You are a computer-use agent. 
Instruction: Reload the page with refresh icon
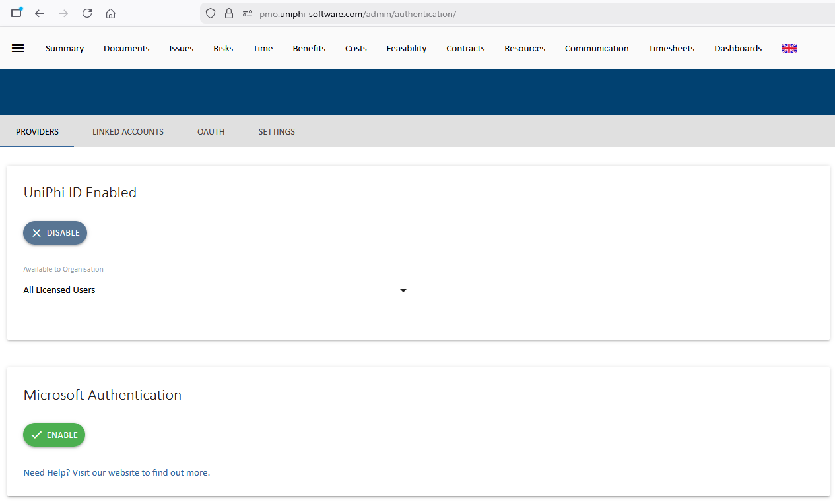87,13
